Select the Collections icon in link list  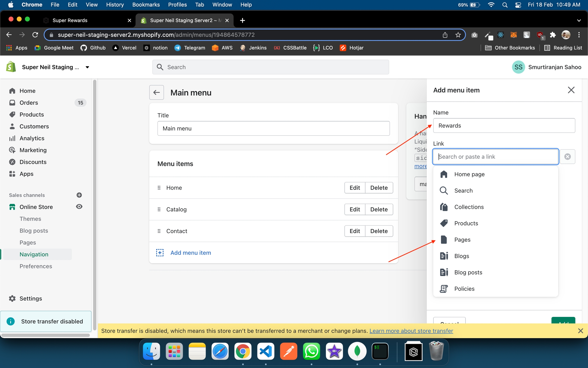click(444, 207)
